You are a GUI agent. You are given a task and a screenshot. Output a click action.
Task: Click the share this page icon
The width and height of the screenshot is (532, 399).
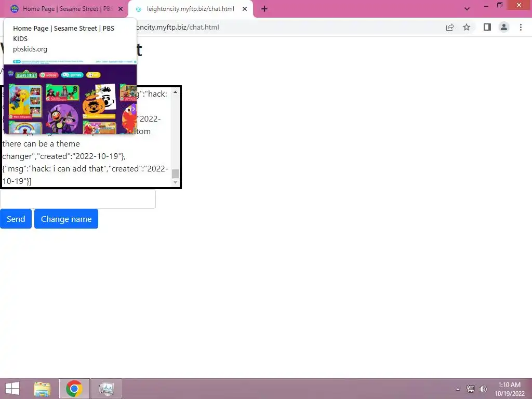(450, 27)
